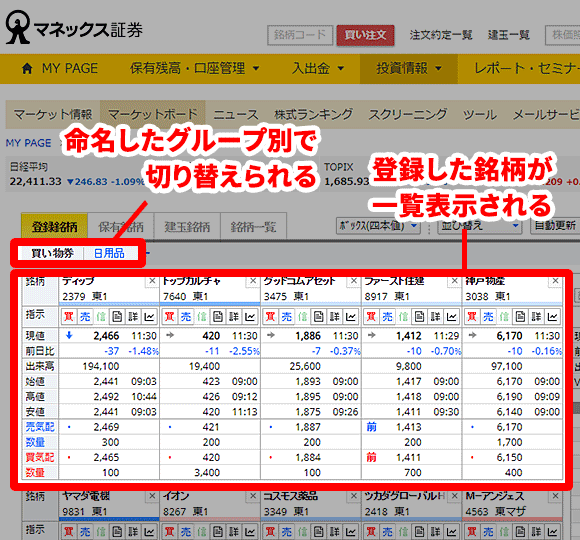The image size is (580, 540).
Task: Open the レポート・セミナー menu
Action: point(526,68)
